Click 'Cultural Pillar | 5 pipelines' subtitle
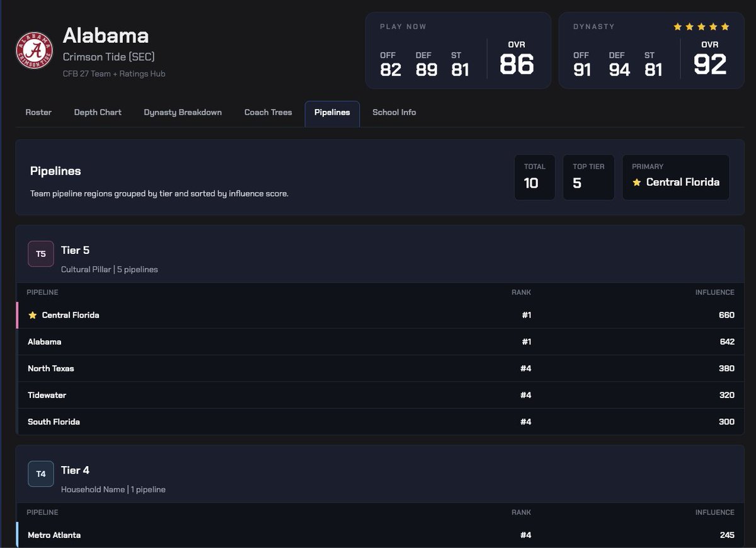The width and height of the screenshot is (756, 548). point(110,270)
